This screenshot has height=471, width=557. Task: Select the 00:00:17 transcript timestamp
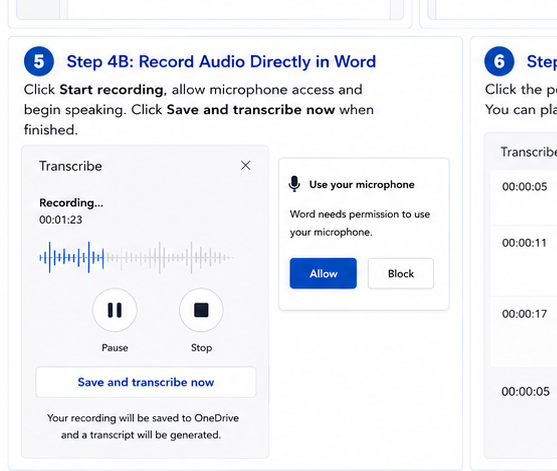(524, 314)
